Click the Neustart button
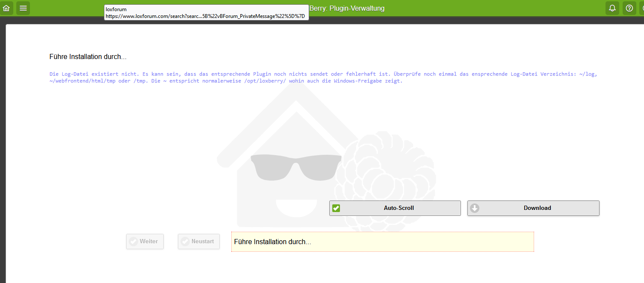644x283 pixels. (x=199, y=242)
